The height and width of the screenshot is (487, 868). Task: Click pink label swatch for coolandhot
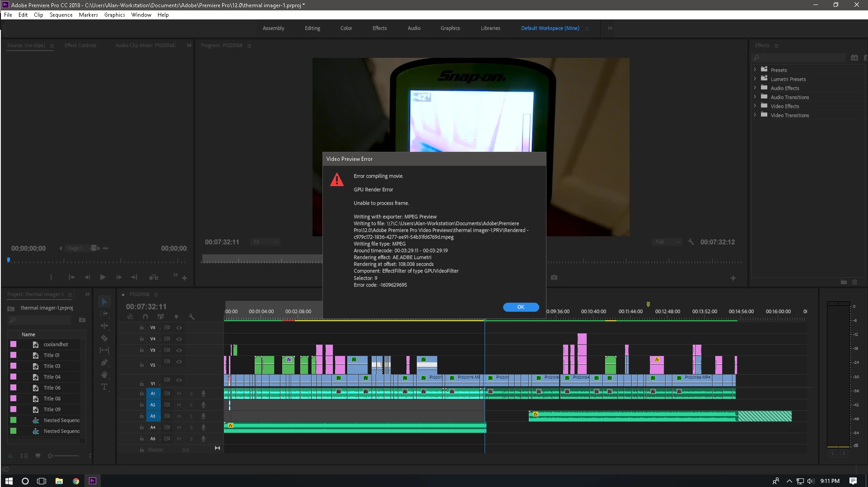[13, 344]
